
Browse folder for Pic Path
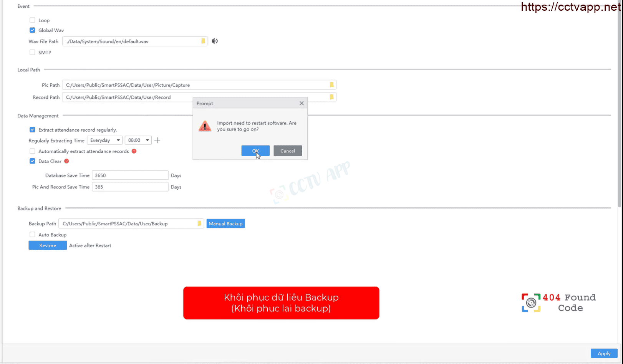click(331, 85)
